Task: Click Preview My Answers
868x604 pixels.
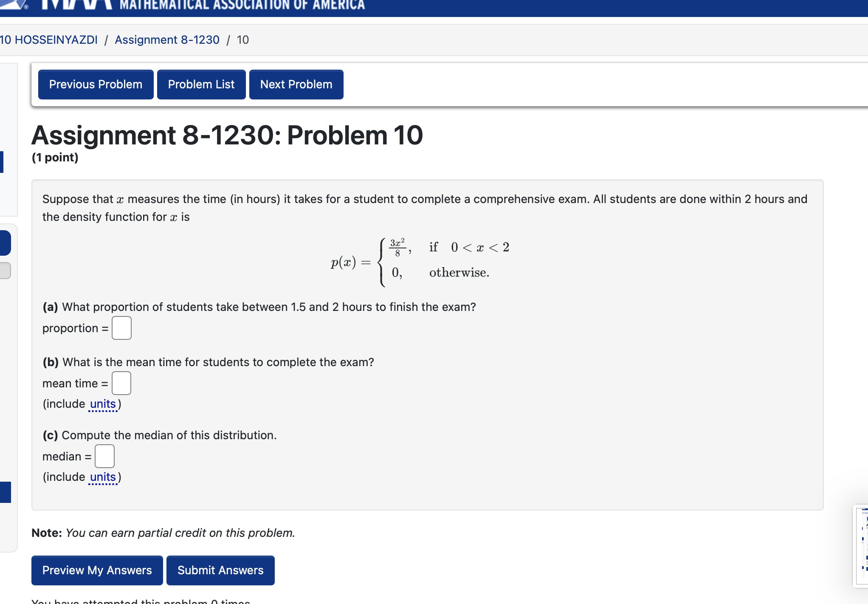Action: [x=96, y=570]
